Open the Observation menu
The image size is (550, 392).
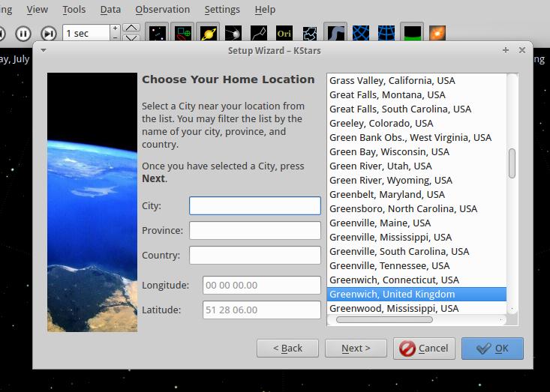pyautogui.click(x=162, y=10)
